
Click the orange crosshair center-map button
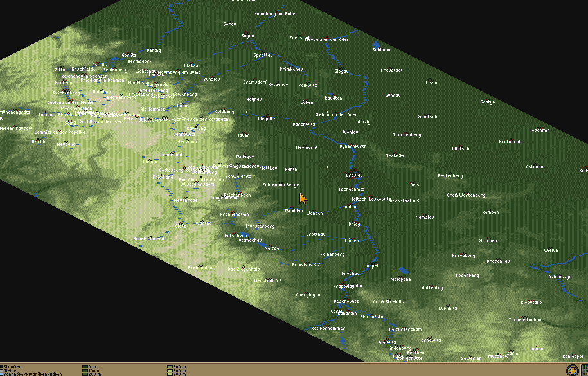571,370
